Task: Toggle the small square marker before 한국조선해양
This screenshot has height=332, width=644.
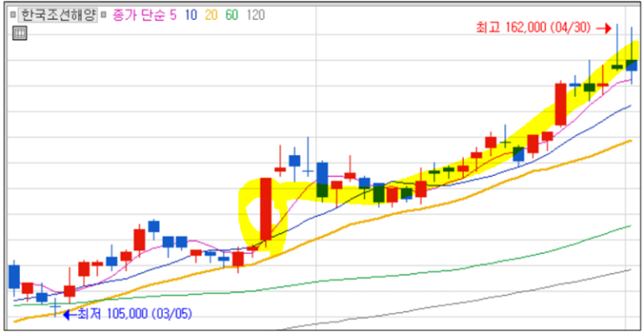Action: pyautogui.click(x=13, y=16)
